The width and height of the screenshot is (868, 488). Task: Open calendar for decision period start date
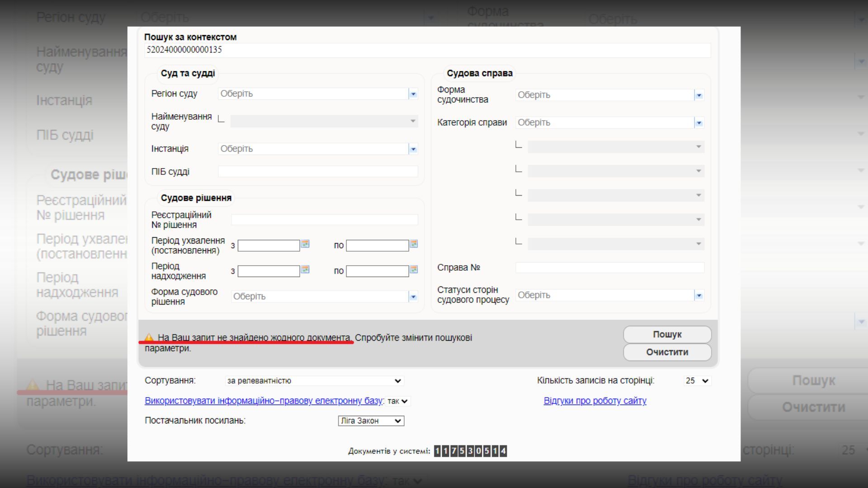305,244
